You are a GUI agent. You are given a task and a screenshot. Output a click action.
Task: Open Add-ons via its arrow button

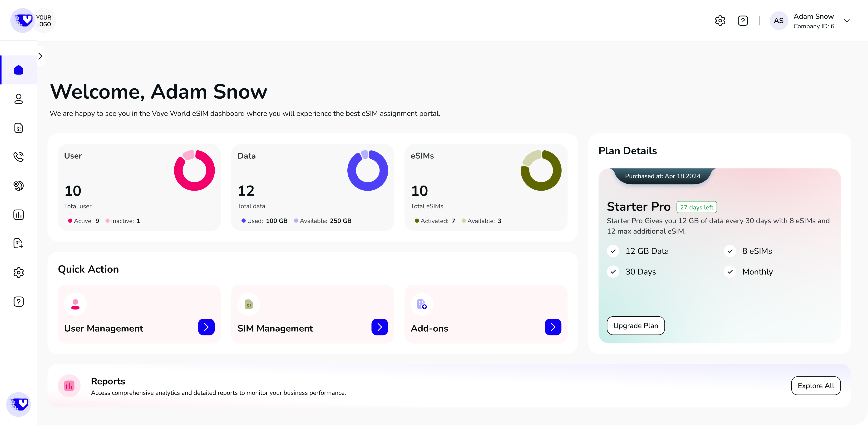pyautogui.click(x=552, y=327)
